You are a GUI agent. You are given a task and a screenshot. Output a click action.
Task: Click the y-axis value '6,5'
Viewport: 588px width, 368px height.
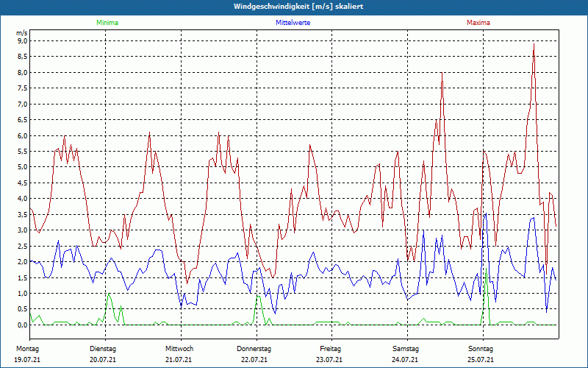23,120
